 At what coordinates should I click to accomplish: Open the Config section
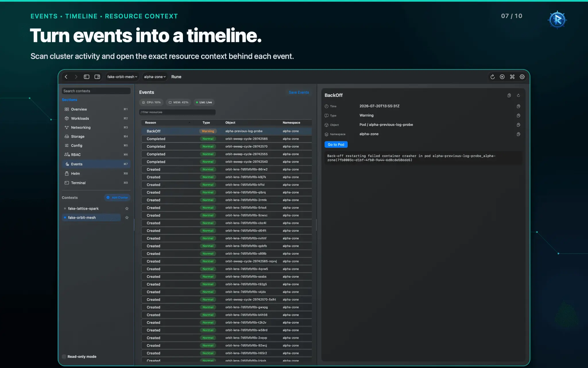pyautogui.click(x=96, y=145)
